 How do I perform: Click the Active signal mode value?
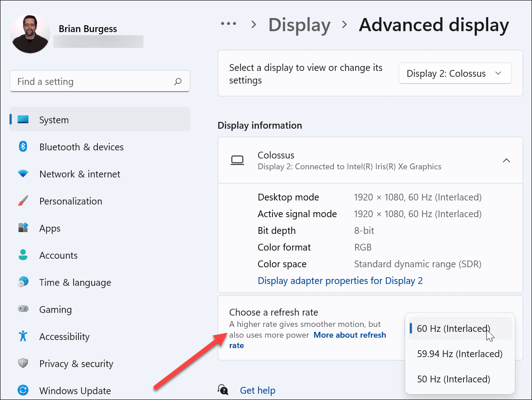coord(418,214)
